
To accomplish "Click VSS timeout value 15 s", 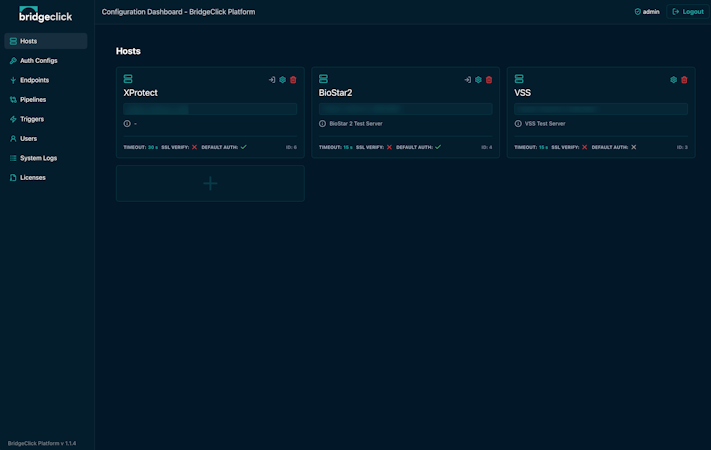I will pos(543,147).
